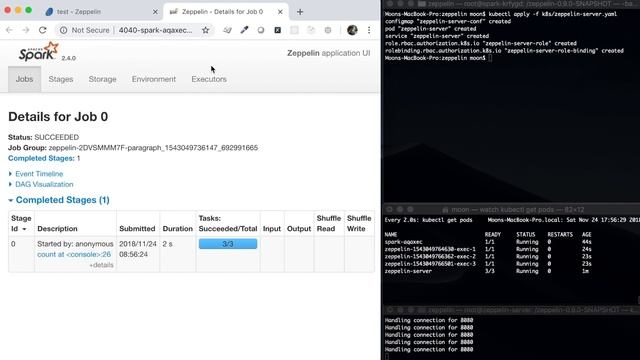Click the exec-3 pod row in terminal

point(488,264)
